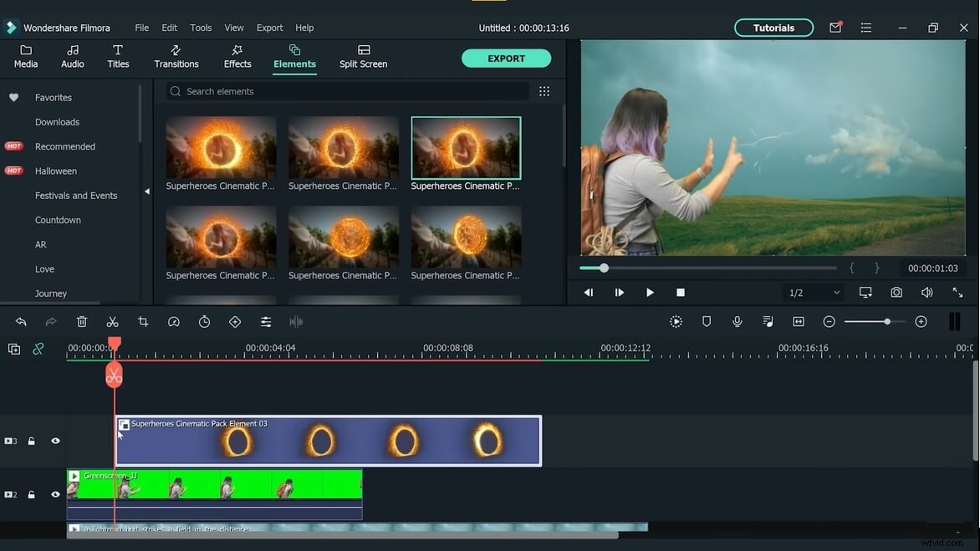Lock the Superheroes element track
The height and width of the screenshot is (551, 980).
[31, 441]
